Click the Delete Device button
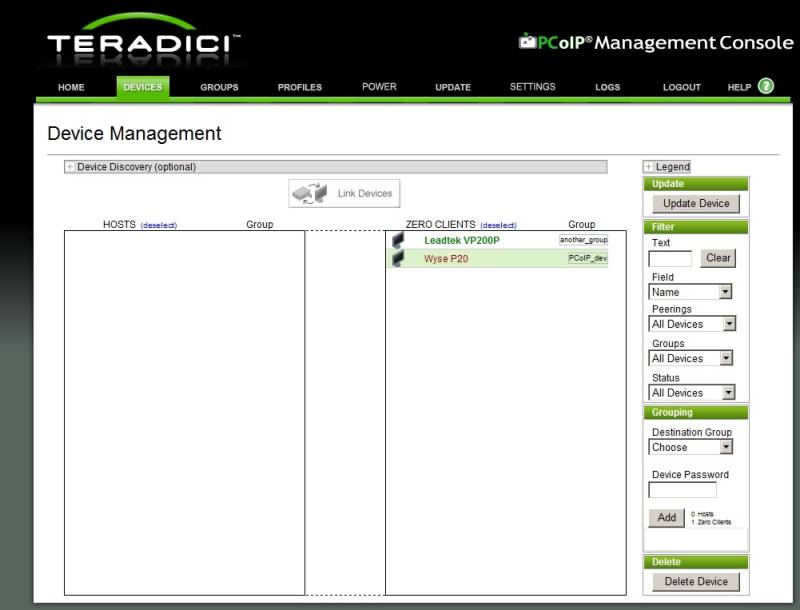The width and height of the screenshot is (800, 610). [696, 581]
